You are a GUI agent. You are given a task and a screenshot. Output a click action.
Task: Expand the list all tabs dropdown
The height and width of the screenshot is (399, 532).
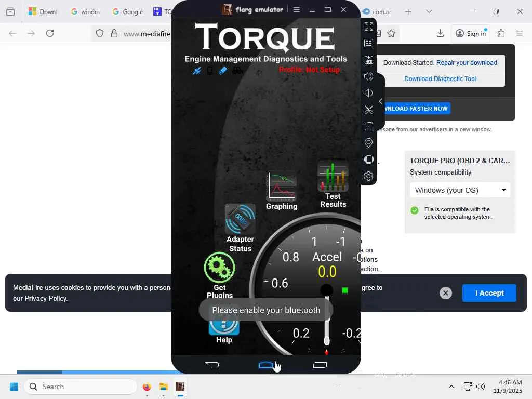click(429, 11)
